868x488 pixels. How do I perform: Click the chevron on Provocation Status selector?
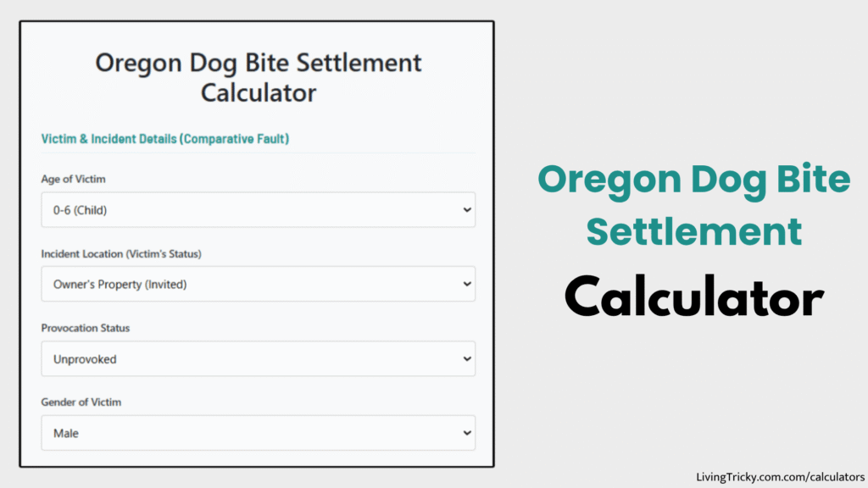(x=465, y=358)
